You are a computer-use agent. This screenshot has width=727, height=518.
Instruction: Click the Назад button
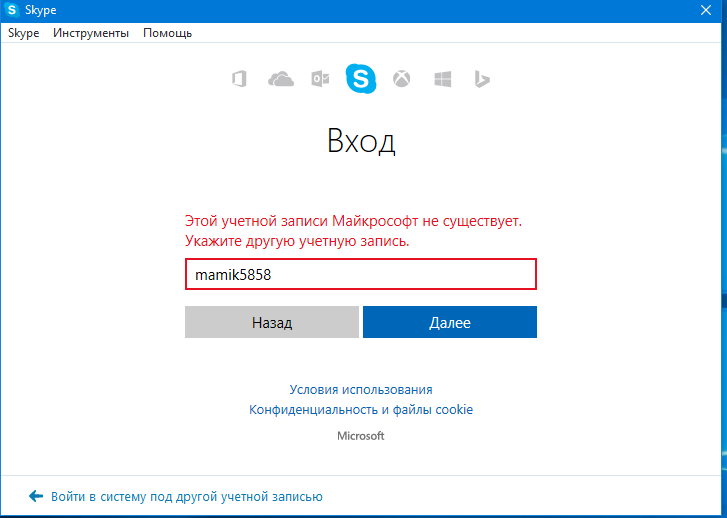272,322
